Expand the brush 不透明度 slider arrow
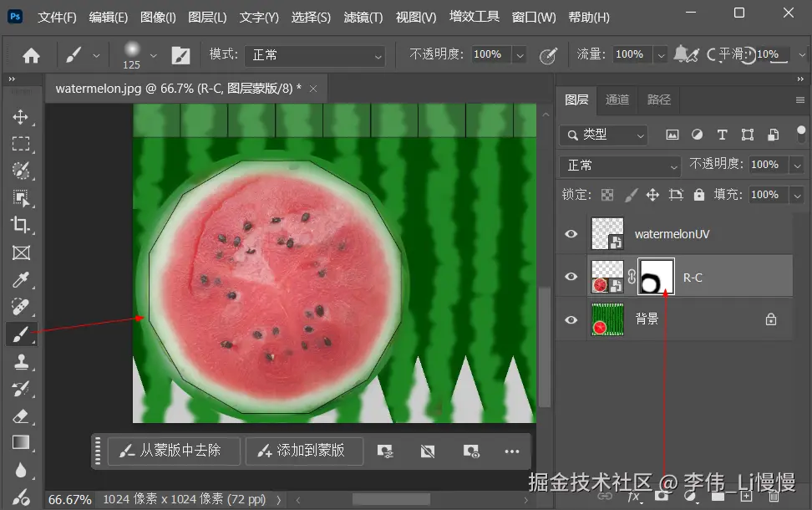812x510 pixels. pyautogui.click(x=520, y=55)
